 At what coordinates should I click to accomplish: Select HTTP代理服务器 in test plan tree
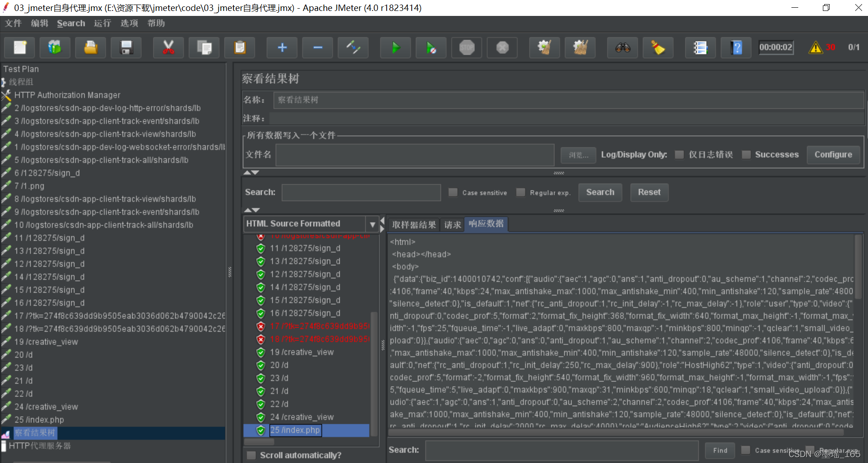[40, 446]
